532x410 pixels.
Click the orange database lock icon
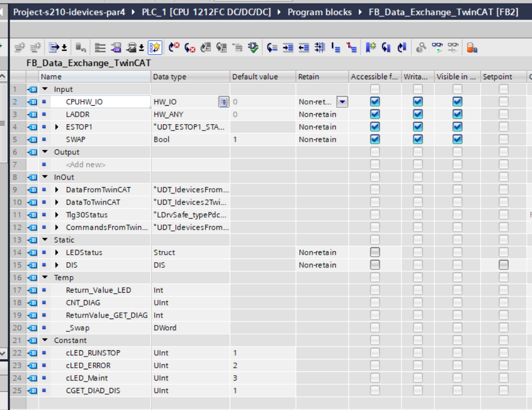coord(472,48)
